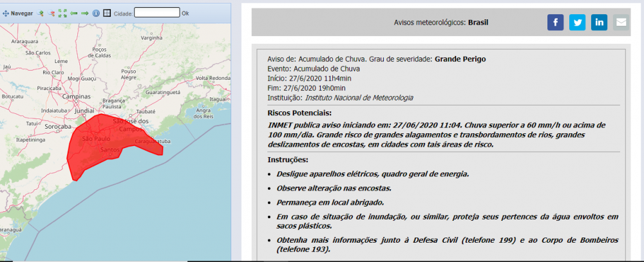644x262 pixels.
Task: Click the São Paulo label on map
Action: coord(97,138)
